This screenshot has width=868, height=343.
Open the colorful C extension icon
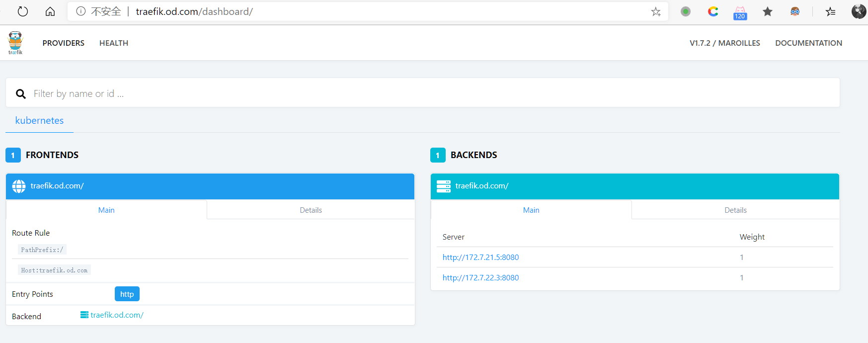(x=713, y=11)
